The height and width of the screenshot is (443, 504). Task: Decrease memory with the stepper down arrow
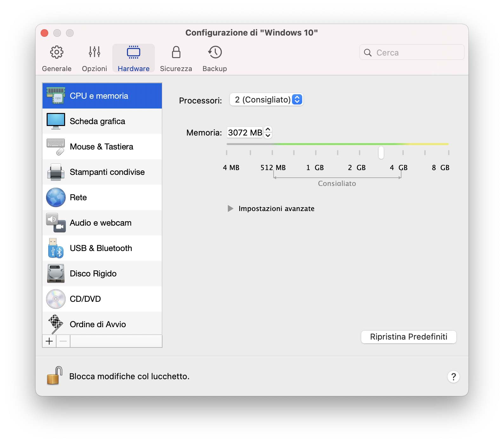(x=268, y=136)
